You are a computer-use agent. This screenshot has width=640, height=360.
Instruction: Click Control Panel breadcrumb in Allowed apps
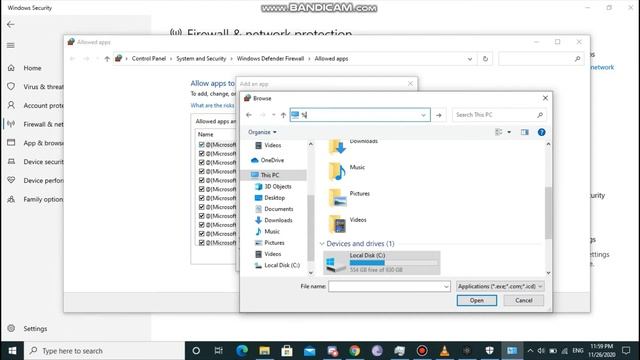click(149, 59)
